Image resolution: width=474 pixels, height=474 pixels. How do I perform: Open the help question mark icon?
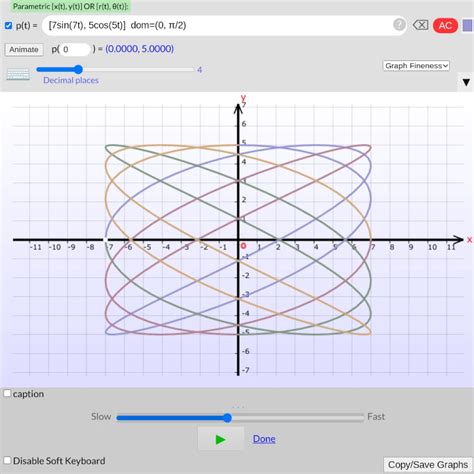399,24
